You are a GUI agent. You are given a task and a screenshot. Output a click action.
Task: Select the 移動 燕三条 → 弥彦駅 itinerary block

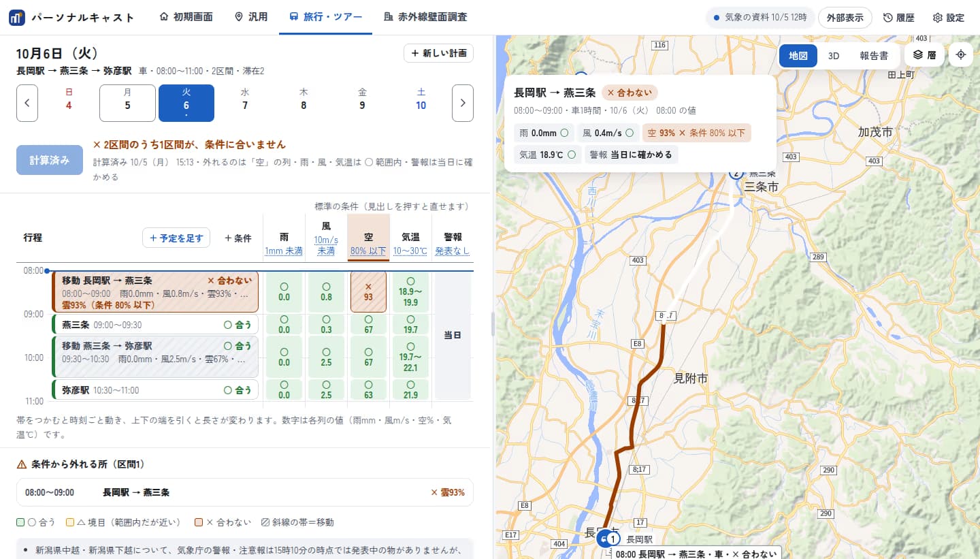coord(154,357)
